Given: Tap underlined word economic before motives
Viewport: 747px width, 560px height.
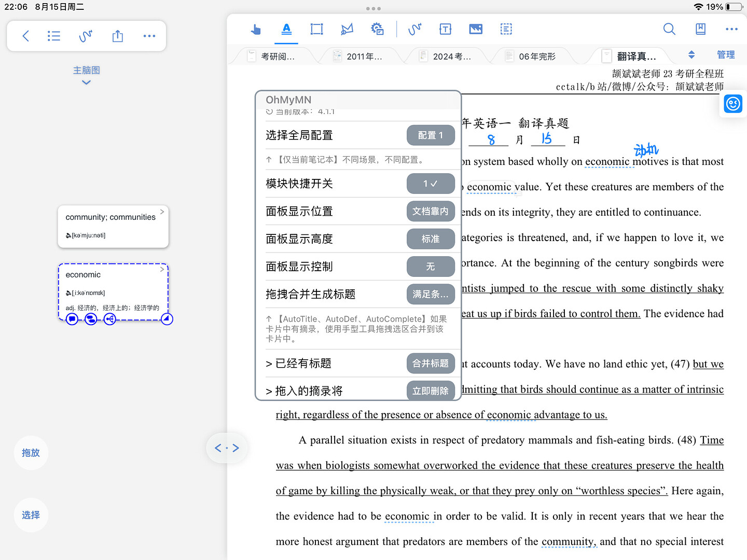Looking at the screenshot, I should pos(607,162).
